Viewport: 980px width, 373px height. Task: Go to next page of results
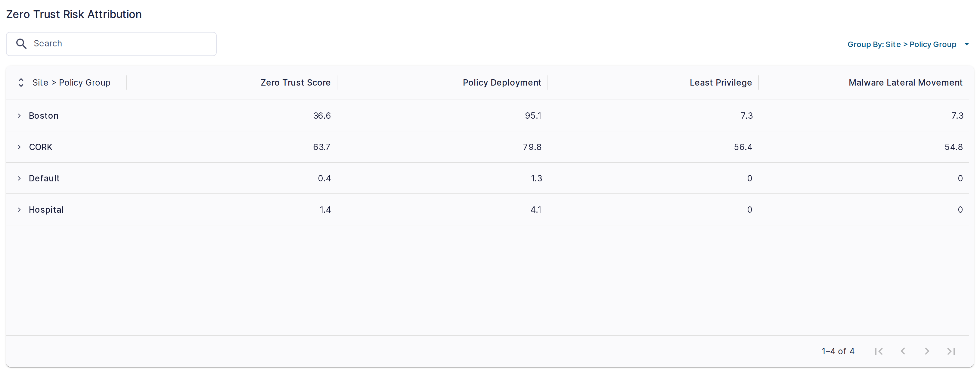tap(927, 351)
